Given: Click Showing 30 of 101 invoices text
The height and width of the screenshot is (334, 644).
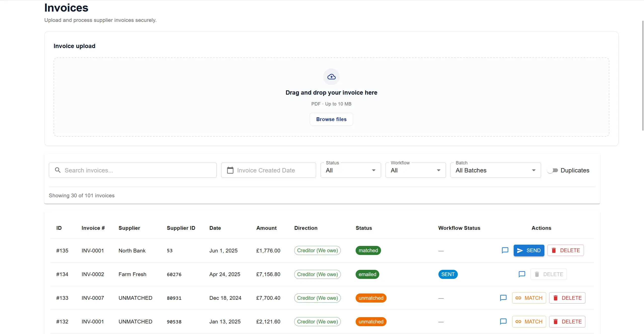Looking at the screenshot, I should click(82, 196).
